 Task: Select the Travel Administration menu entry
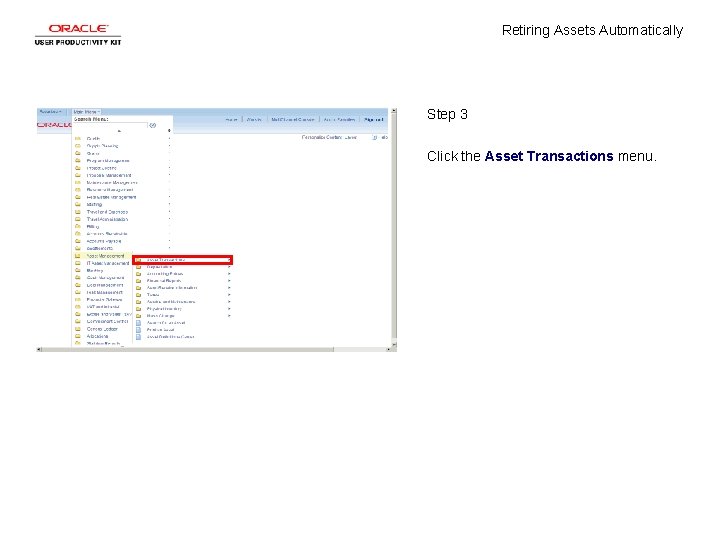tap(107, 219)
